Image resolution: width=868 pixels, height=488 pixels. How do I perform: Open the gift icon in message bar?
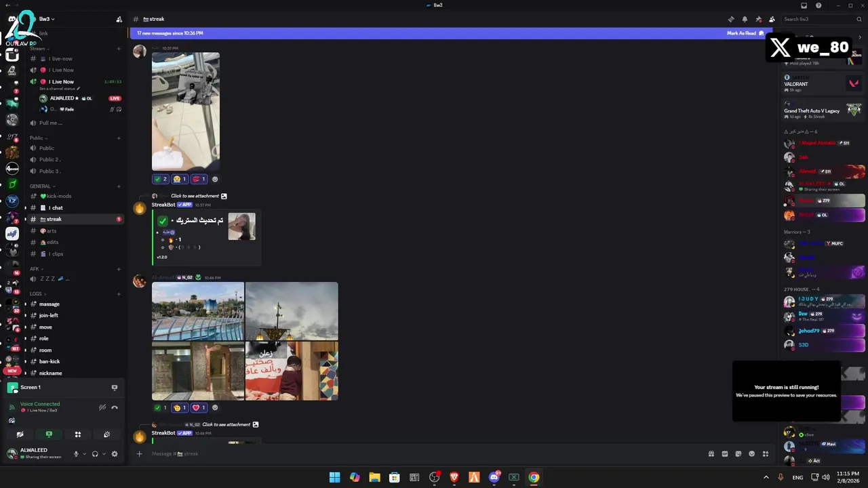(711, 453)
